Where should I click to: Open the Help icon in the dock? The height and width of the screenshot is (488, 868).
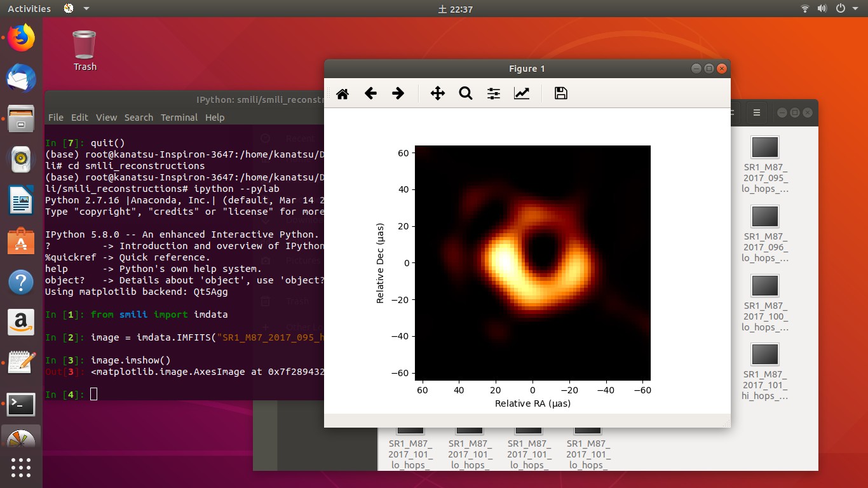tap(21, 281)
